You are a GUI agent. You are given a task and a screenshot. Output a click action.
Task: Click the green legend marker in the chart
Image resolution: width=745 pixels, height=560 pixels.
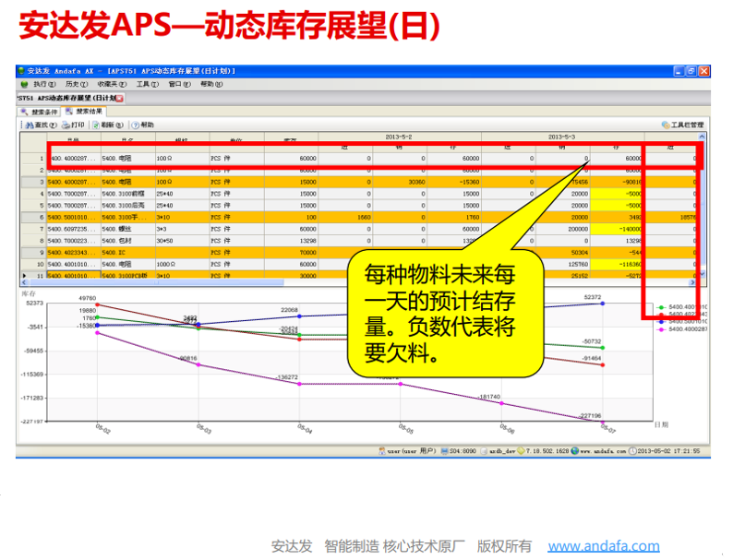coord(661,307)
